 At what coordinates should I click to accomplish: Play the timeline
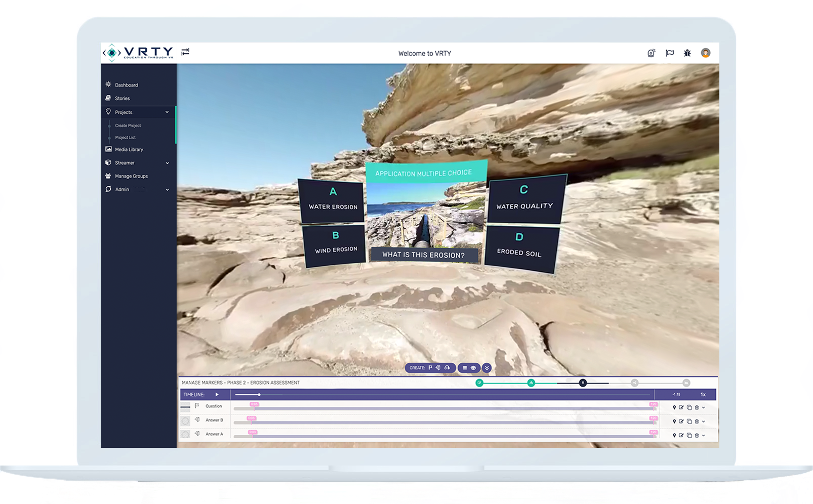217,395
